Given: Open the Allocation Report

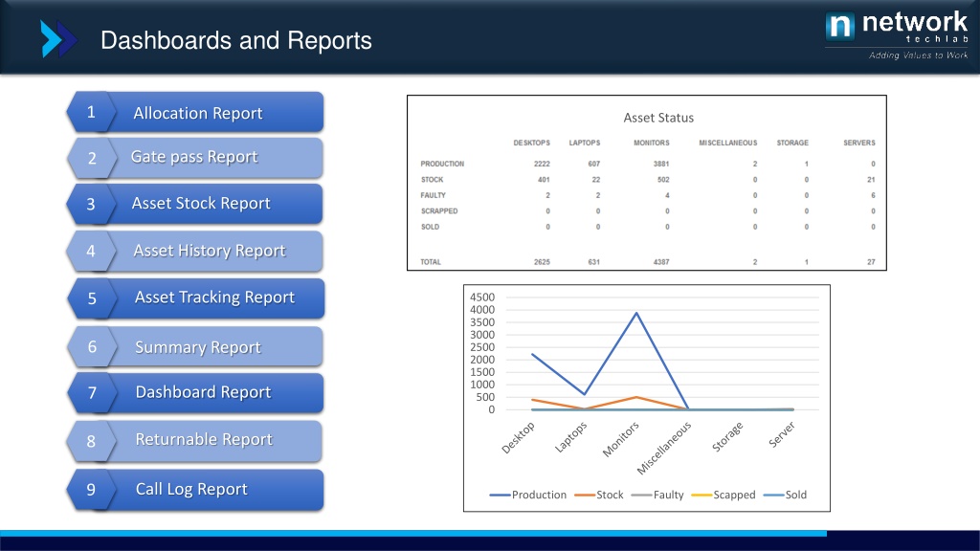Looking at the screenshot, I should (196, 113).
